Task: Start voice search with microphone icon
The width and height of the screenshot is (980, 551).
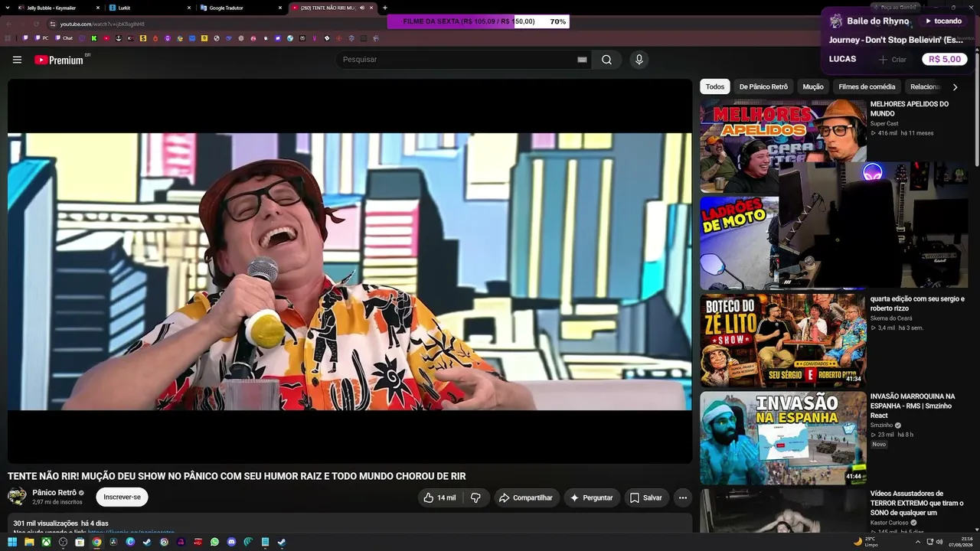Action: [x=639, y=60]
